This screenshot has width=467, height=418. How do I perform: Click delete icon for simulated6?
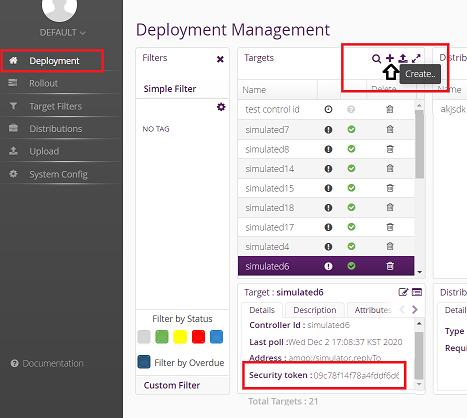tap(390, 266)
